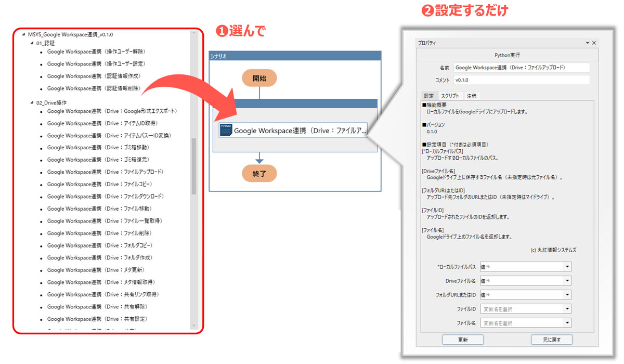Click the library tree scrollbar down arrow
This screenshot has width=624, height=364.
tap(194, 326)
